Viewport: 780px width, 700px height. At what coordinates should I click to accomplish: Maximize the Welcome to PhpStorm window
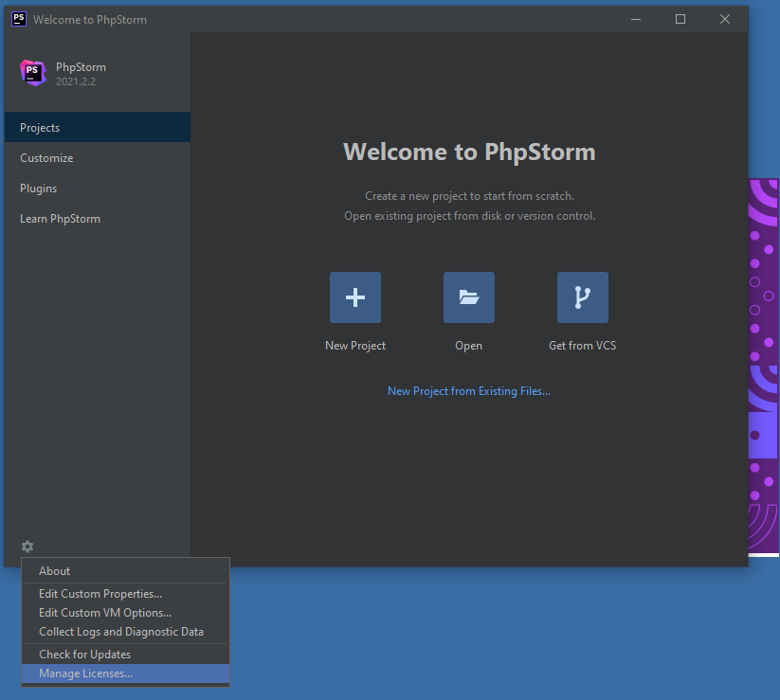(x=680, y=19)
